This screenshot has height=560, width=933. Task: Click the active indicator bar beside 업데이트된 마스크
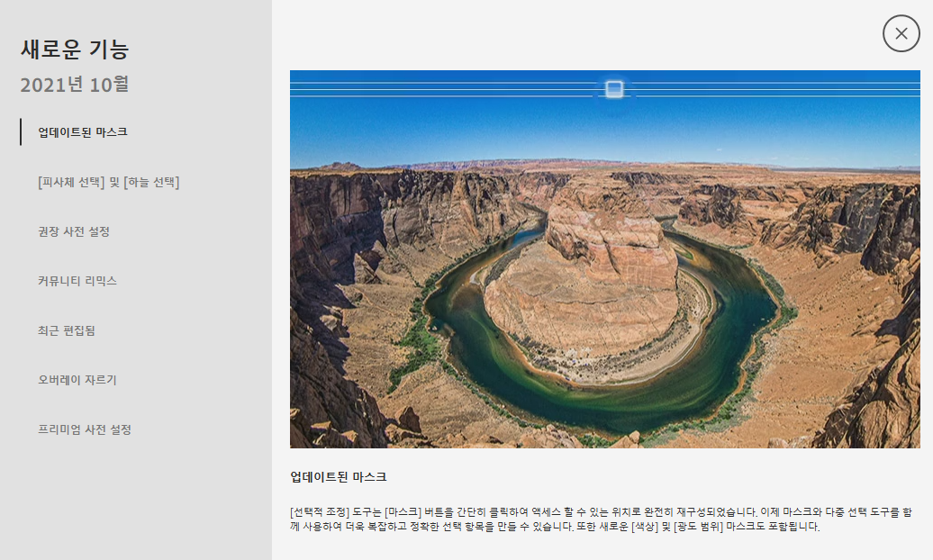[x=21, y=131]
